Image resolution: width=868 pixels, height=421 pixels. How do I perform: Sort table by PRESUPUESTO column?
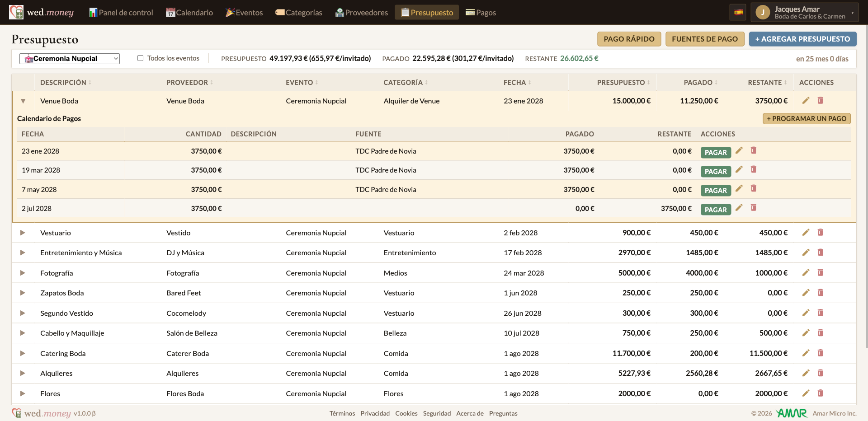click(x=623, y=82)
